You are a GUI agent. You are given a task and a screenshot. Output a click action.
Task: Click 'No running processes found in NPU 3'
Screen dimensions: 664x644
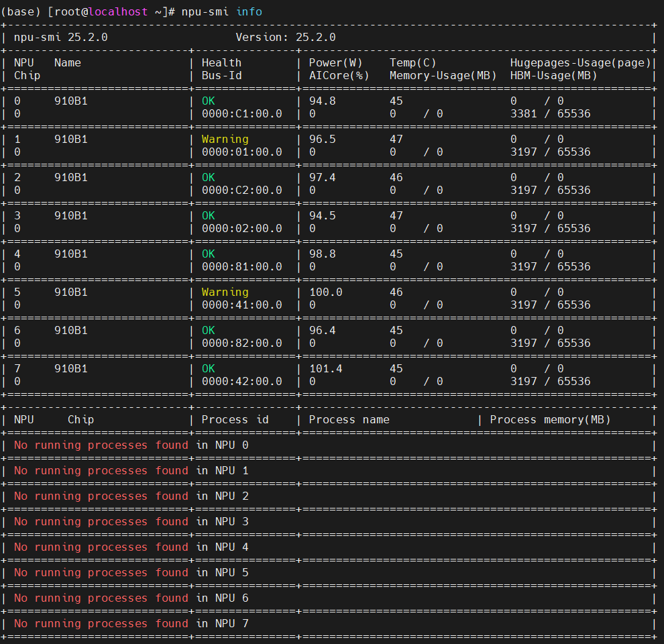[x=131, y=521]
